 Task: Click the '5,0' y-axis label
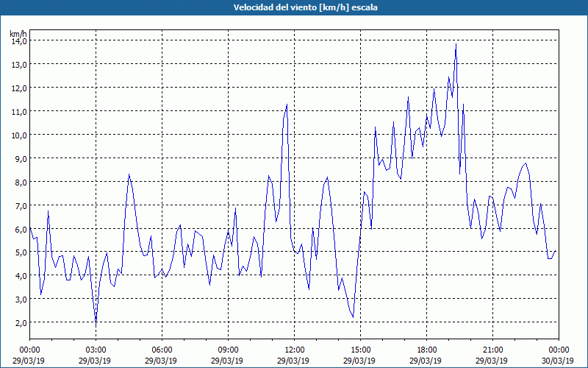pyautogui.click(x=21, y=252)
